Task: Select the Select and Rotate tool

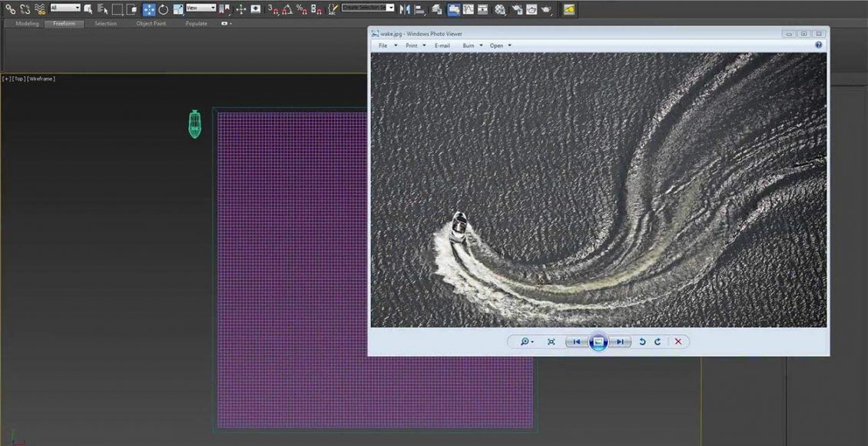Action: [164, 9]
